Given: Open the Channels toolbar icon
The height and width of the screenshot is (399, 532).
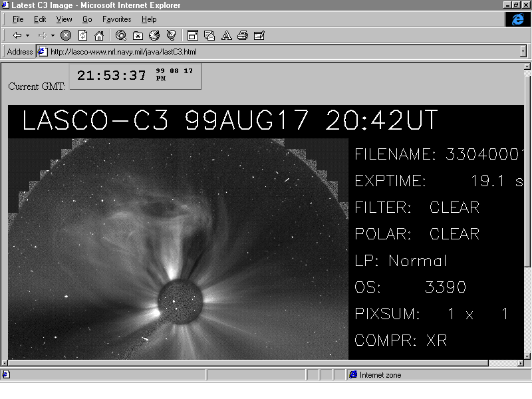Looking at the screenshot, I should pyautogui.click(x=171, y=35).
